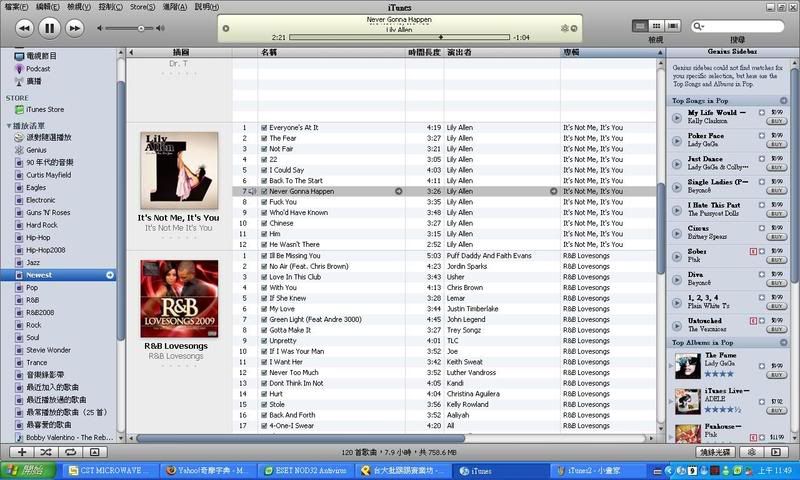Screen dimensions: 800x480
Task: Adjust the volume slider knob
Action: pyautogui.click(x=141, y=28)
